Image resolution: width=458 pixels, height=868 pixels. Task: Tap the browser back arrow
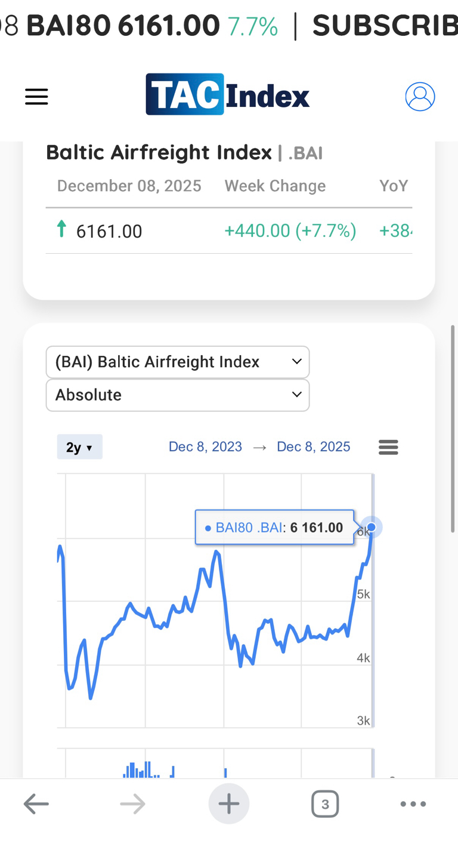click(x=36, y=804)
